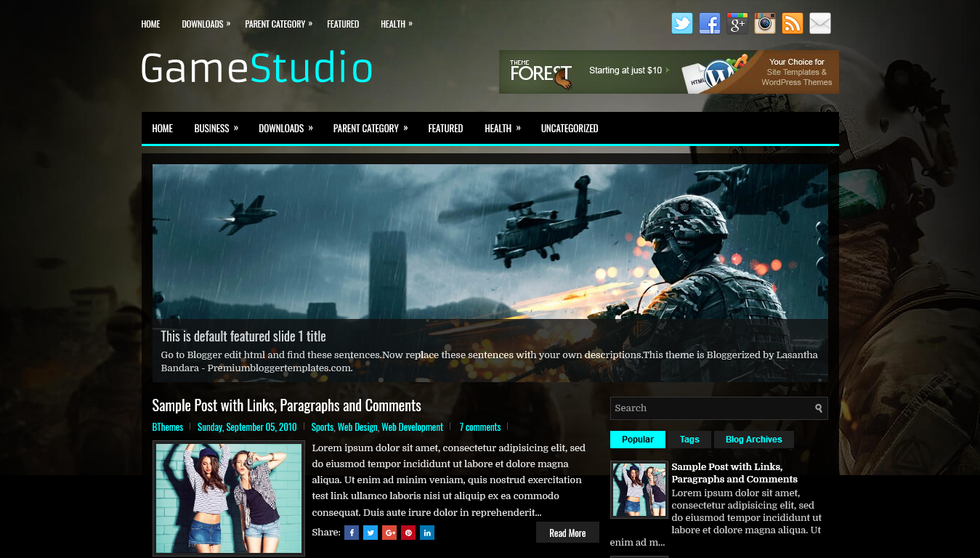Open the Twitter social icon in header
The height and width of the screenshot is (558, 980).
(x=682, y=23)
